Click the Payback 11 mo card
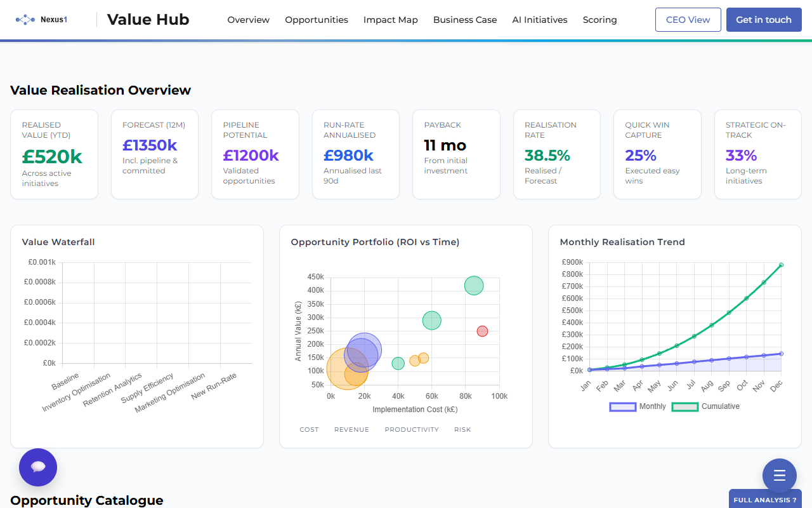 coord(456,154)
